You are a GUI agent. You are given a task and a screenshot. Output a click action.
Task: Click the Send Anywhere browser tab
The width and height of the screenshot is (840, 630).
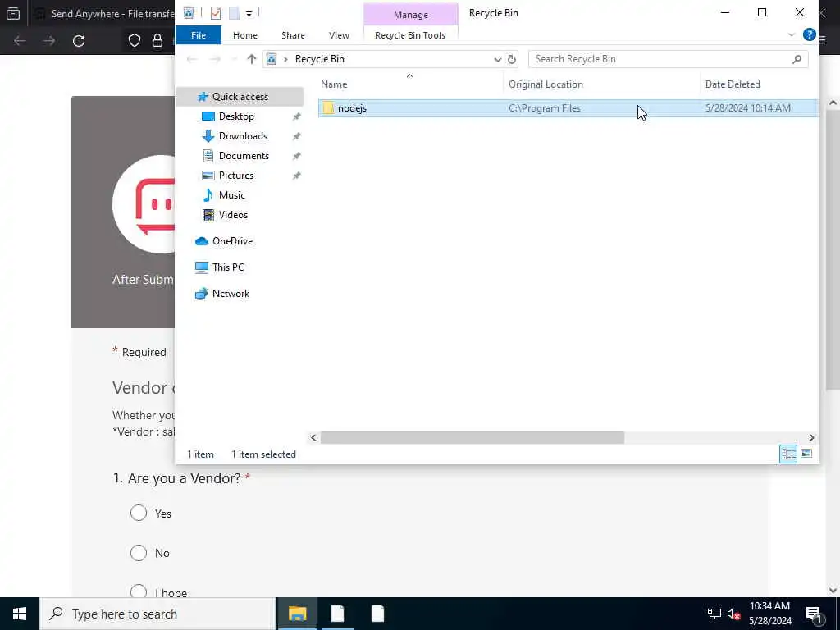pyautogui.click(x=104, y=14)
